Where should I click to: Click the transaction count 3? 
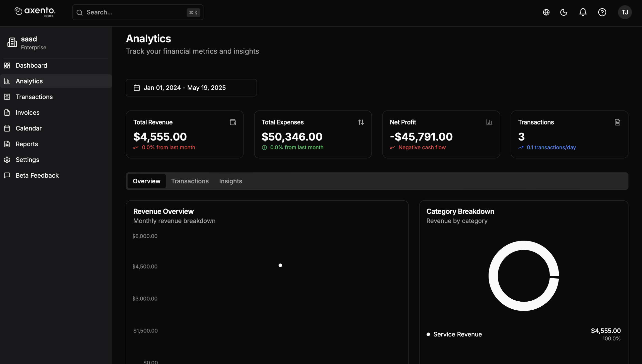pyautogui.click(x=521, y=137)
